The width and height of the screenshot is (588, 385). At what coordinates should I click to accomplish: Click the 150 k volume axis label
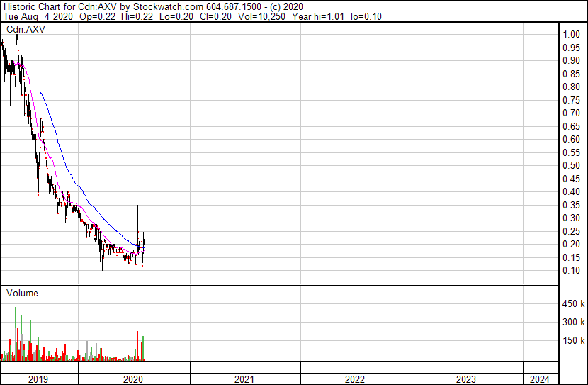[573, 340]
